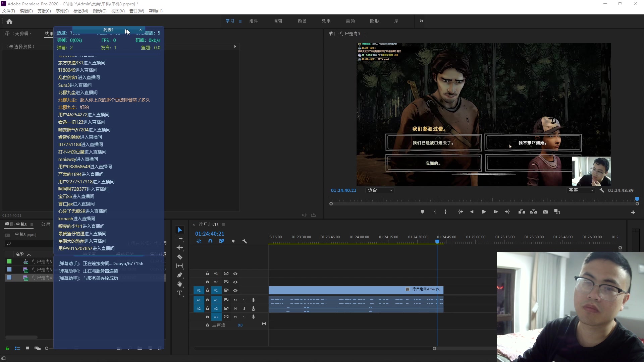Toggle V1 track output eye
Image resolution: width=644 pixels, height=362 pixels.
point(235,290)
